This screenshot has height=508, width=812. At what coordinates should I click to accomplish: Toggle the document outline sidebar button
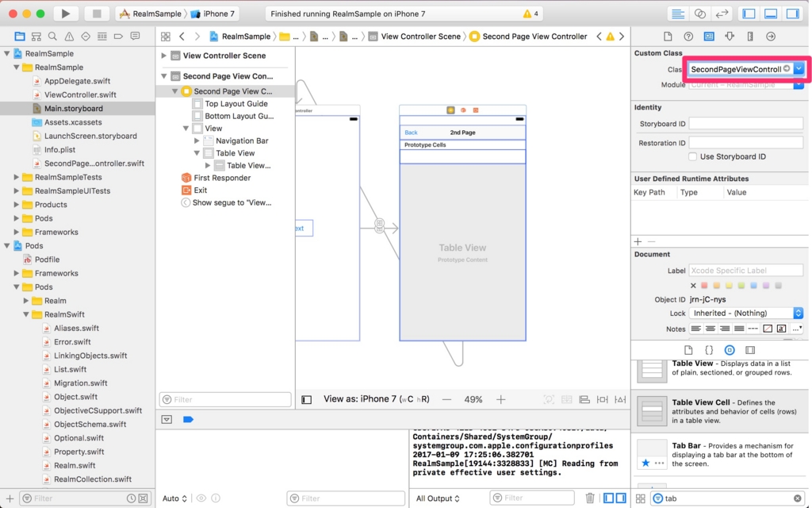(x=307, y=400)
